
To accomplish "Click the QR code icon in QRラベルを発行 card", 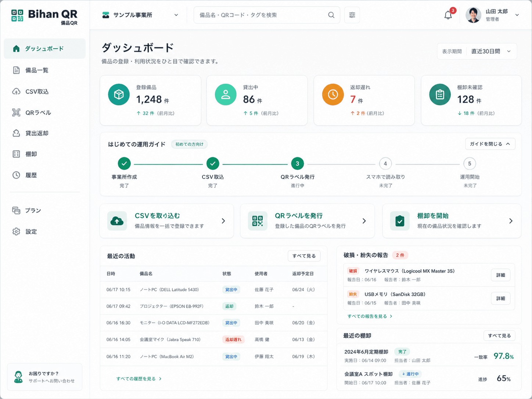I will click(258, 221).
